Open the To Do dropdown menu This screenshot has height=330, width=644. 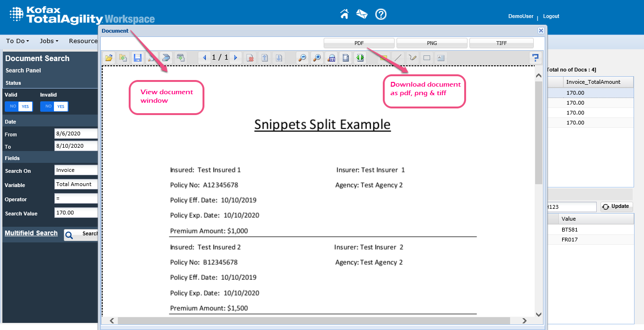tap(18, 41)
